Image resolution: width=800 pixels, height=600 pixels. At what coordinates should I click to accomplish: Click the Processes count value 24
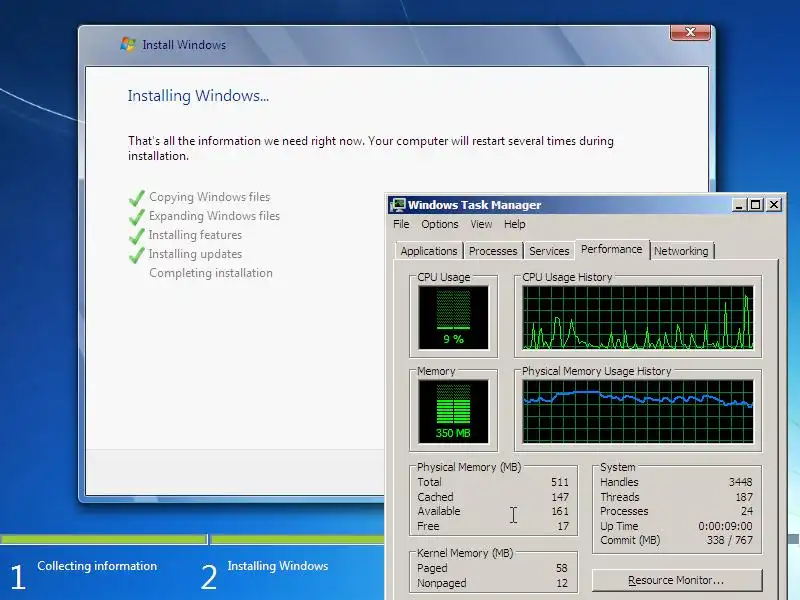[x=747, y=511]
